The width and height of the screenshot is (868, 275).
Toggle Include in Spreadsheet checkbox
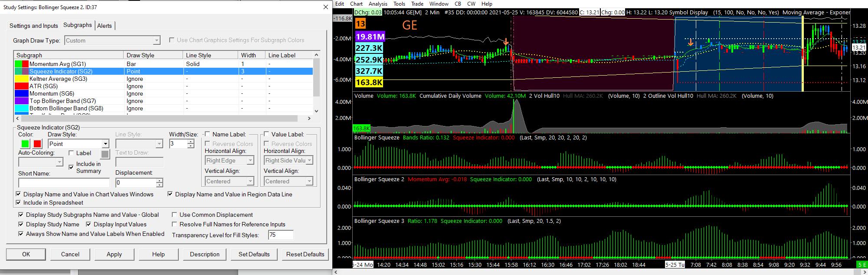coord(19,202)
